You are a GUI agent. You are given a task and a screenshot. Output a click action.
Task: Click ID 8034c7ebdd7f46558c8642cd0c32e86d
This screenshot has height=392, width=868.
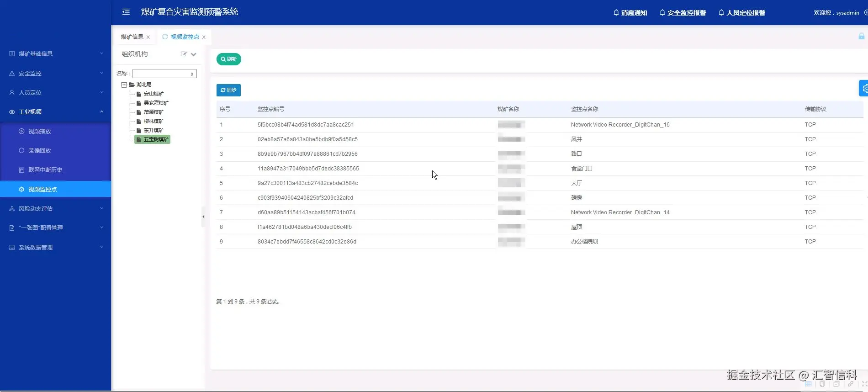coord(307,242)
